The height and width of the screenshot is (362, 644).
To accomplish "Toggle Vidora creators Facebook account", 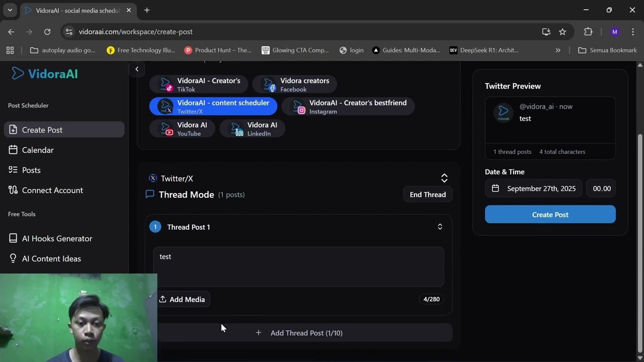I will point(294,84).
